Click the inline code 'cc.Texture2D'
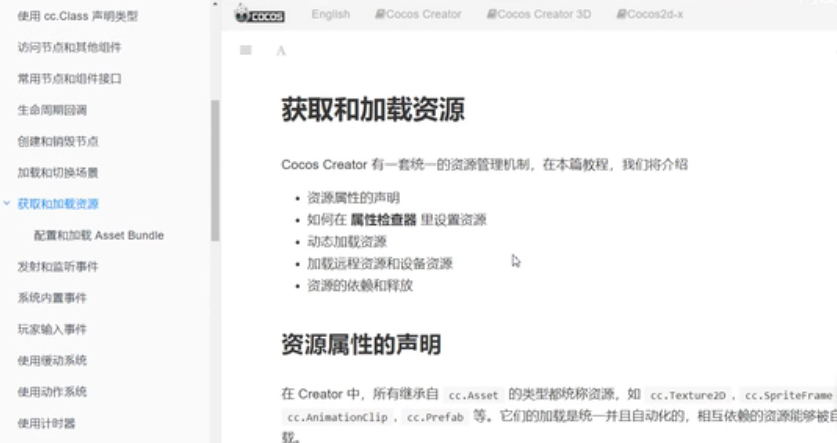The height and width of the screenshot is (443, 837). pos(688,395)
